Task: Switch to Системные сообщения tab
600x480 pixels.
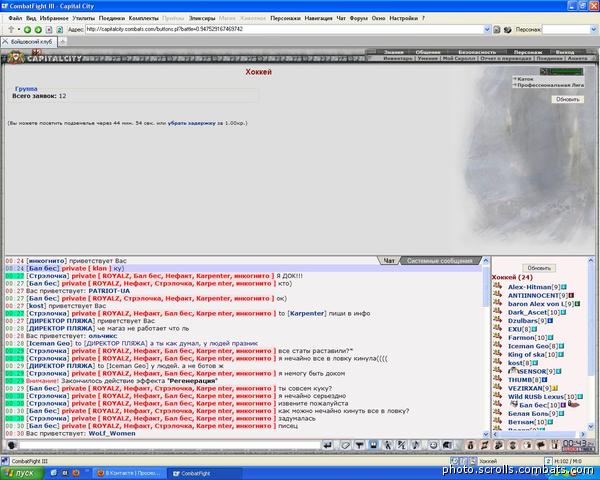Action: click(440, 261)
